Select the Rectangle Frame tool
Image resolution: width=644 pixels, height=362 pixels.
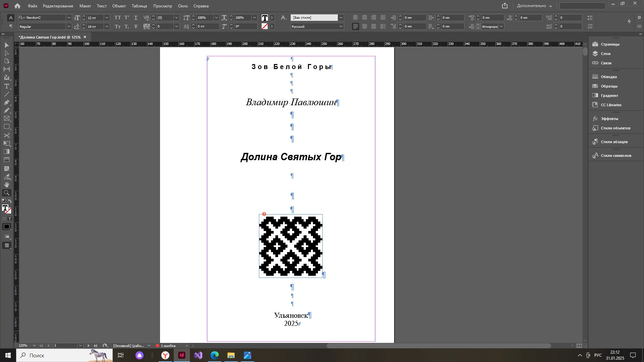pyautogui.click(x=6, y=119)
